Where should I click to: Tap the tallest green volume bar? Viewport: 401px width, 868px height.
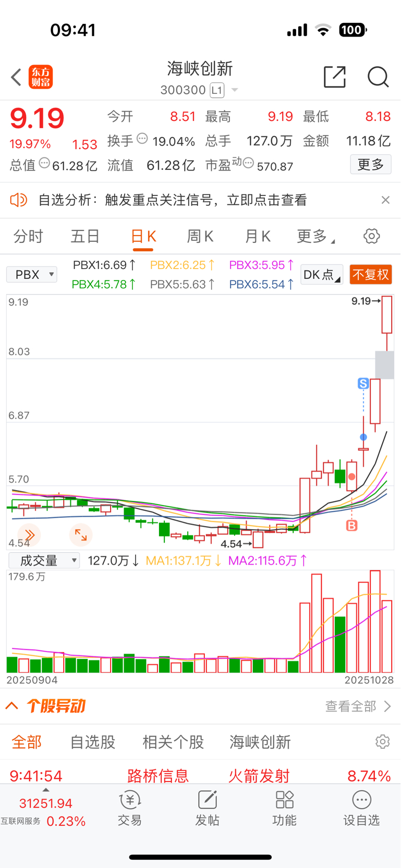(x=340, y=644)
